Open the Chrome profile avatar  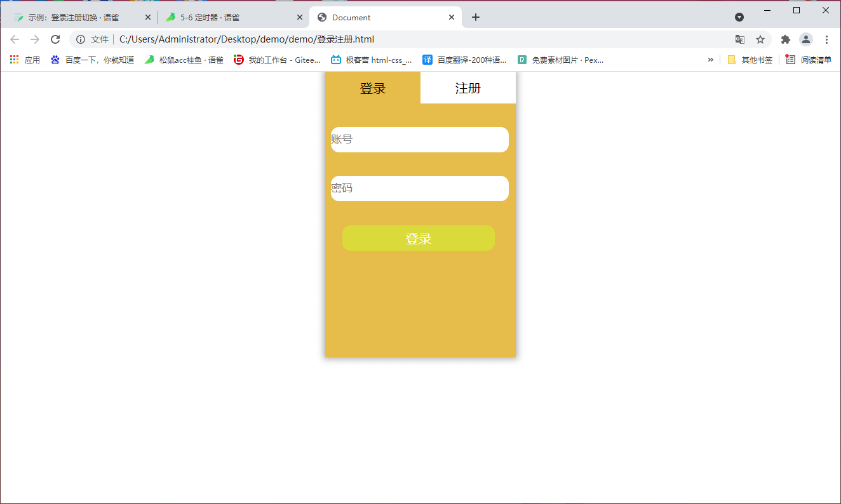point(806,39)
